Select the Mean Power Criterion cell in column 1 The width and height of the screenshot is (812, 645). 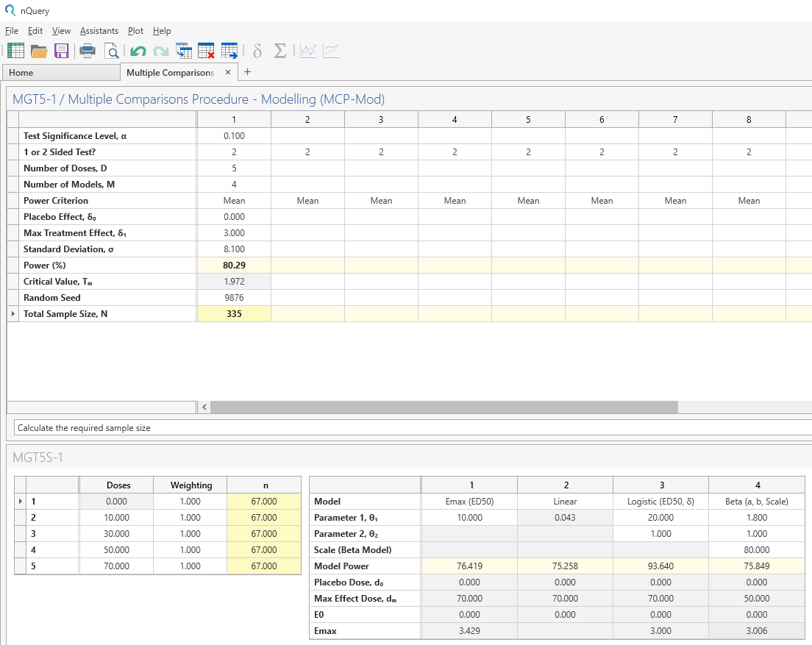234,200
